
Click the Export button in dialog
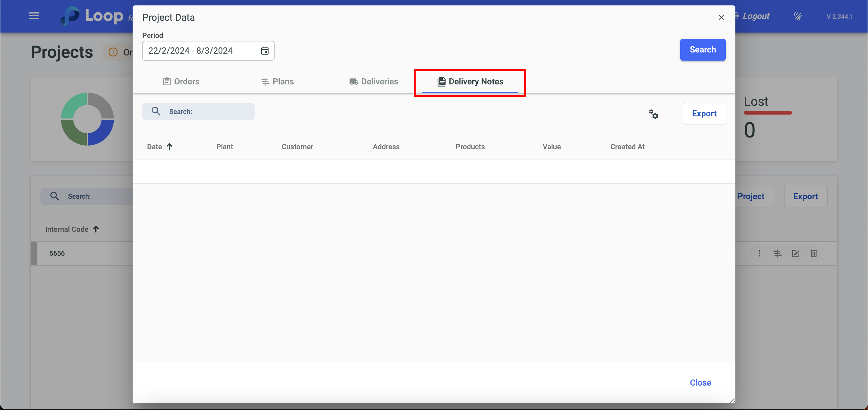[x=704, y=114]
